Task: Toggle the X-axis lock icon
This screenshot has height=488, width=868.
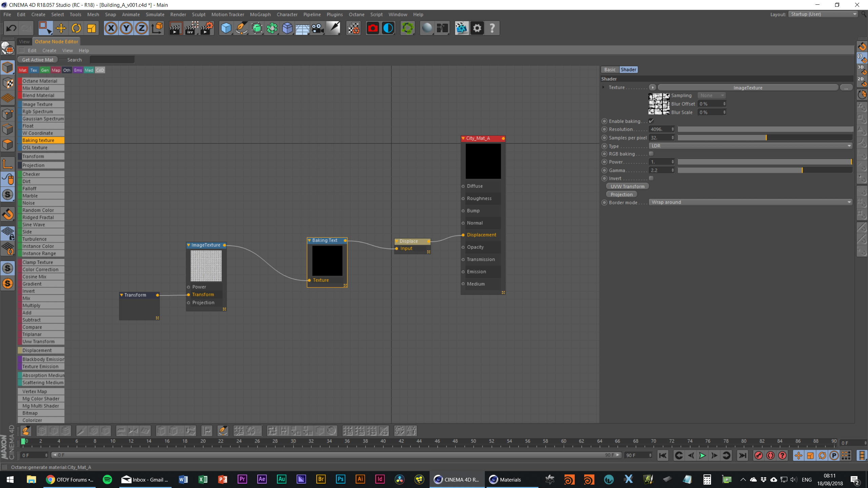Action: [111, 28]
